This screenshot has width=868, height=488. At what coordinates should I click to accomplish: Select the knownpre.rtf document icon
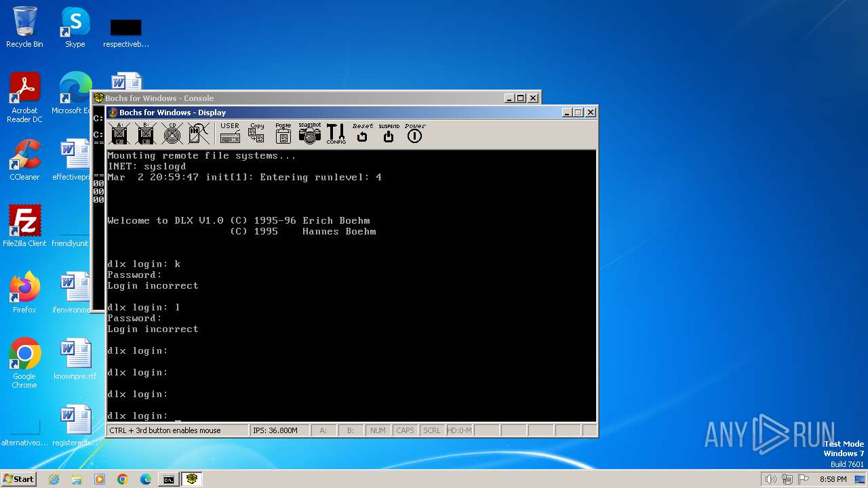pyautogui.click(x=75, y=359)
